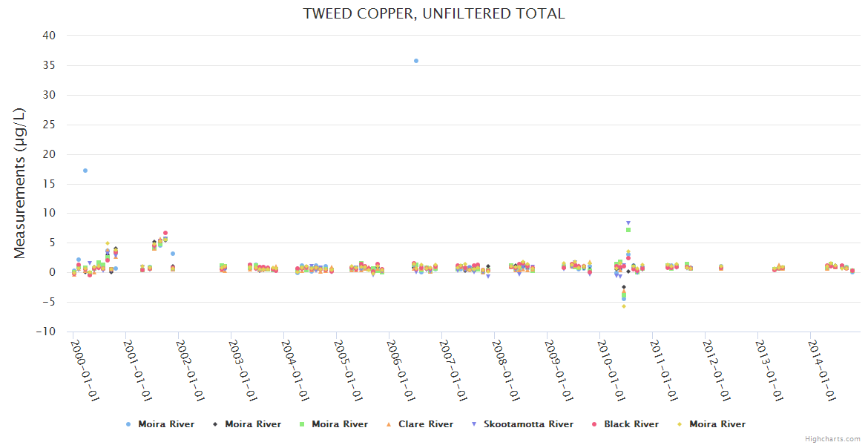
Task: Click the blue data point near 17 in 2000
Action: click(x=85, y=171)
